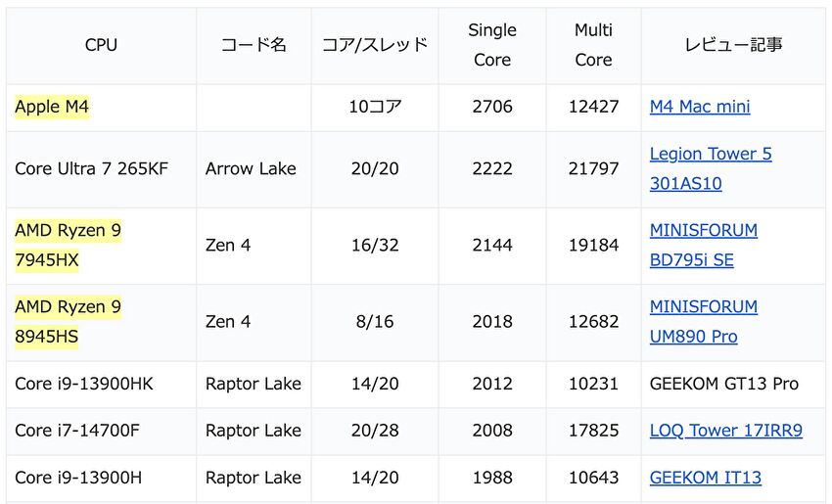This screenshot has height=504, width=832.
Task: Open the M4 Mac mini review link
Action: (700, 107)
